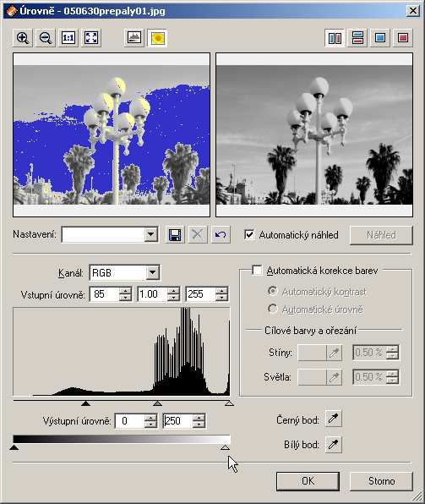Select the Automatické úrovně radio button
This screenshot has height=504, width=425.
tap(272, 309)
